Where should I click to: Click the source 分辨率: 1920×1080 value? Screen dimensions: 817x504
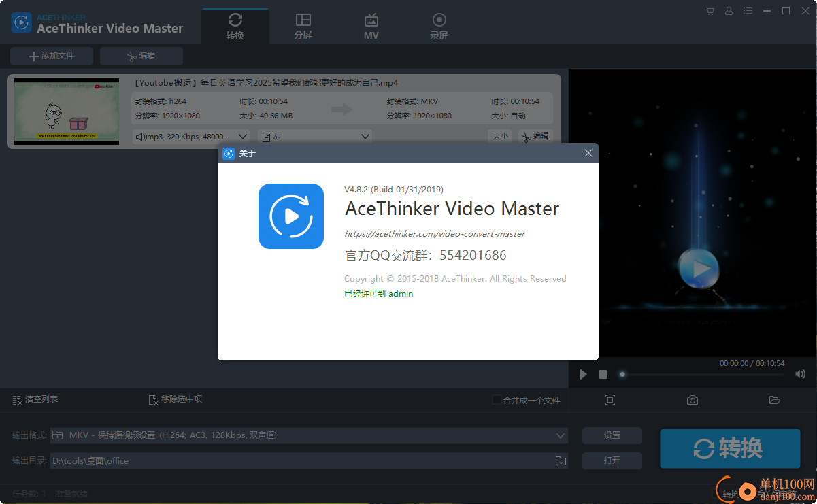[167, 116]
